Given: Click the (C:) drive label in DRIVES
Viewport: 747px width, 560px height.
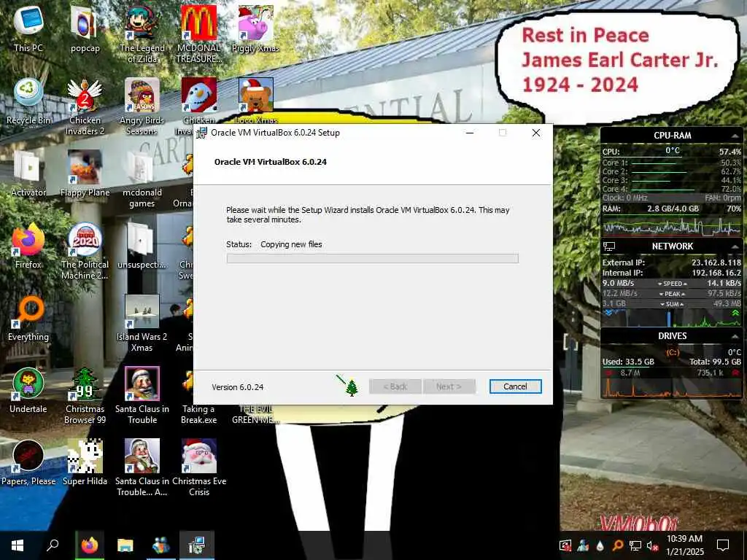Looking at the screenshot, I should (672, 352).
